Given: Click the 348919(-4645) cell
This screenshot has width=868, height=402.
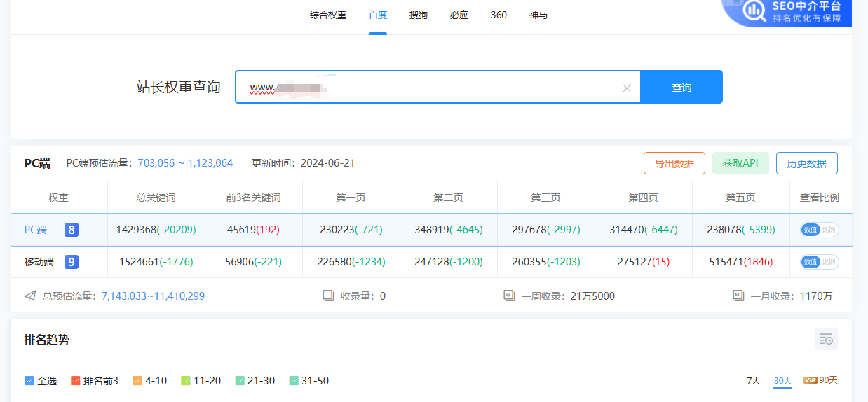Looking at the screenshot, I should [x=448, y=230].
